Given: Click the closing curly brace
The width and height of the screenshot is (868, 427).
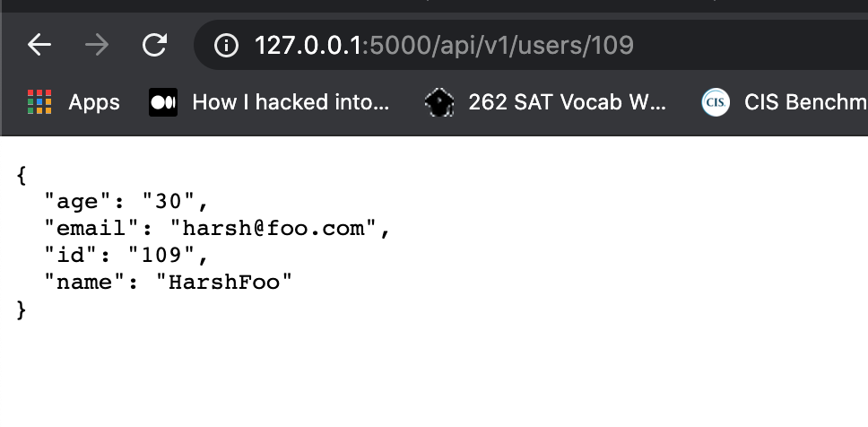Looking at the screenshot, I should click(22, 309).
